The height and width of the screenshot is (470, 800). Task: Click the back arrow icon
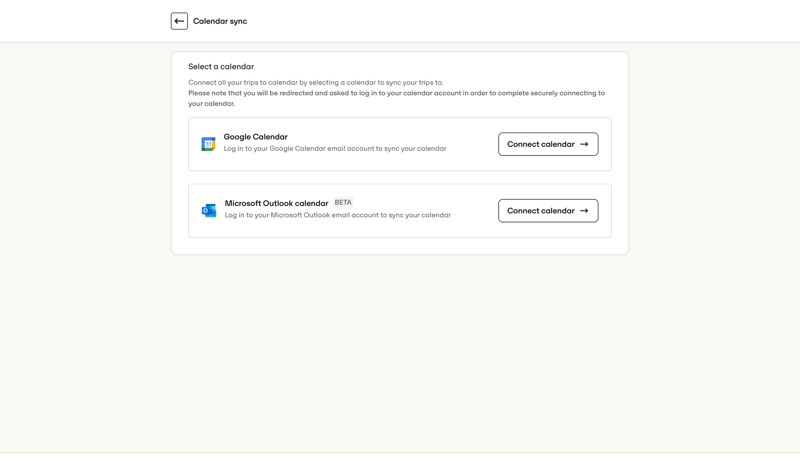point(179,21)
